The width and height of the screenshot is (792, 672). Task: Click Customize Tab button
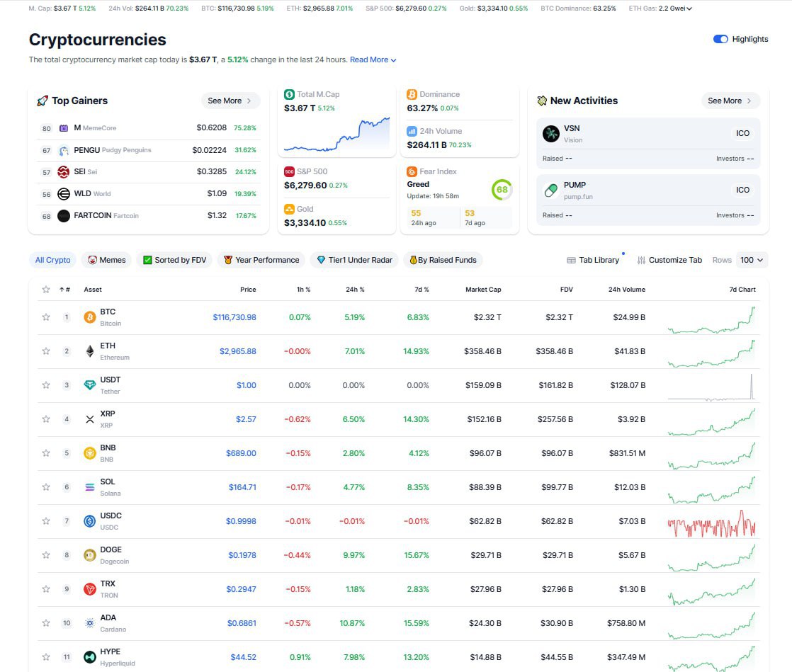coord(669,260)
